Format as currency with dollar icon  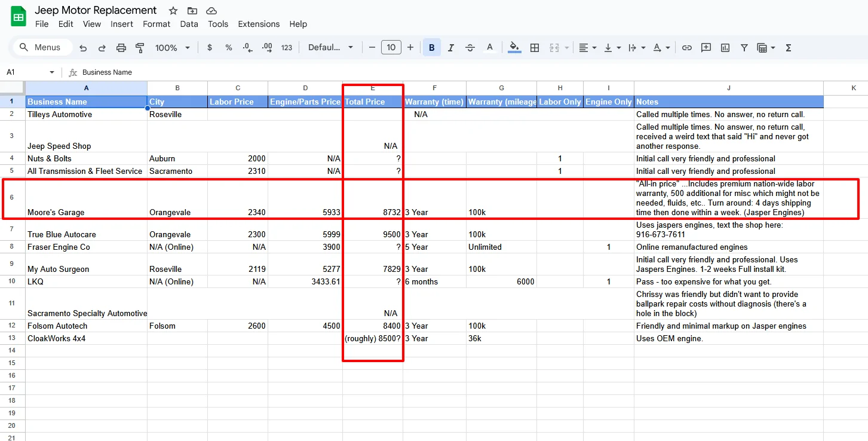coord(210,48)
